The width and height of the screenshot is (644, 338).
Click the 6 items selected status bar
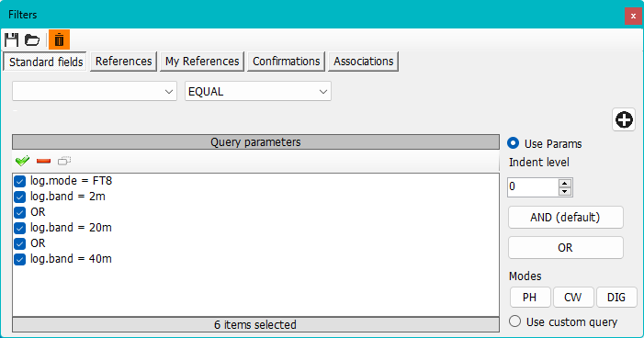pyautogui.click(x=255, y=324)
